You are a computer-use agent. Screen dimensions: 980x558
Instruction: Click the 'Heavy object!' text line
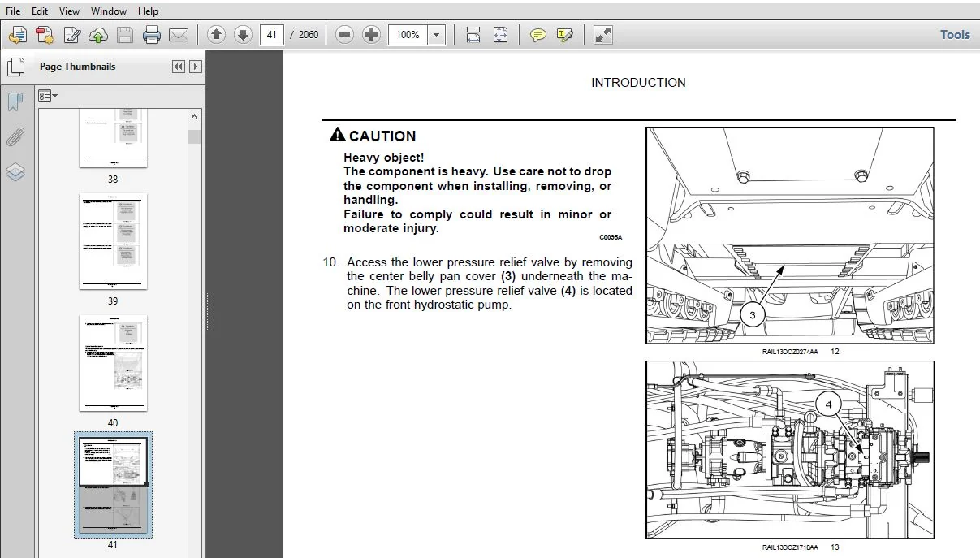coord(383,158)
